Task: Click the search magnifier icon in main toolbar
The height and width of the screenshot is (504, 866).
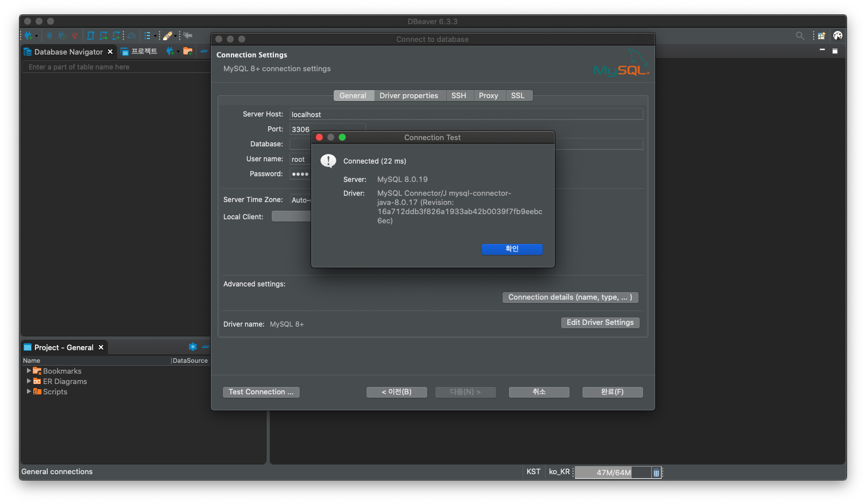Action: 800,36
